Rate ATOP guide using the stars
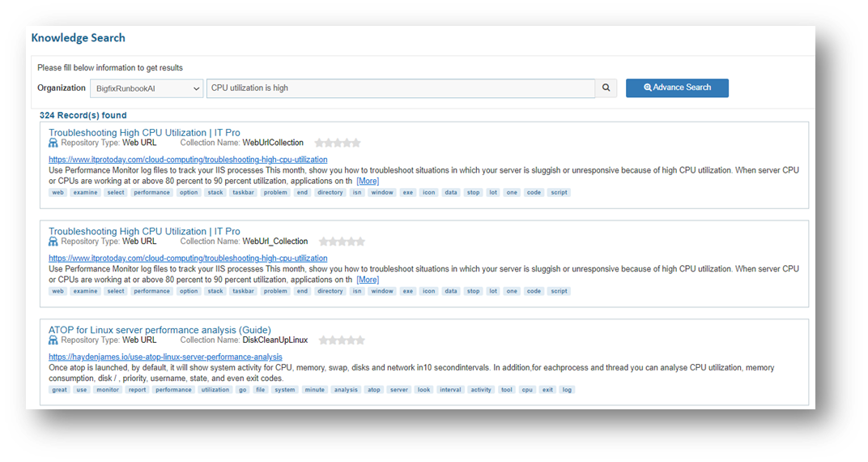 (x=342, y=340)
